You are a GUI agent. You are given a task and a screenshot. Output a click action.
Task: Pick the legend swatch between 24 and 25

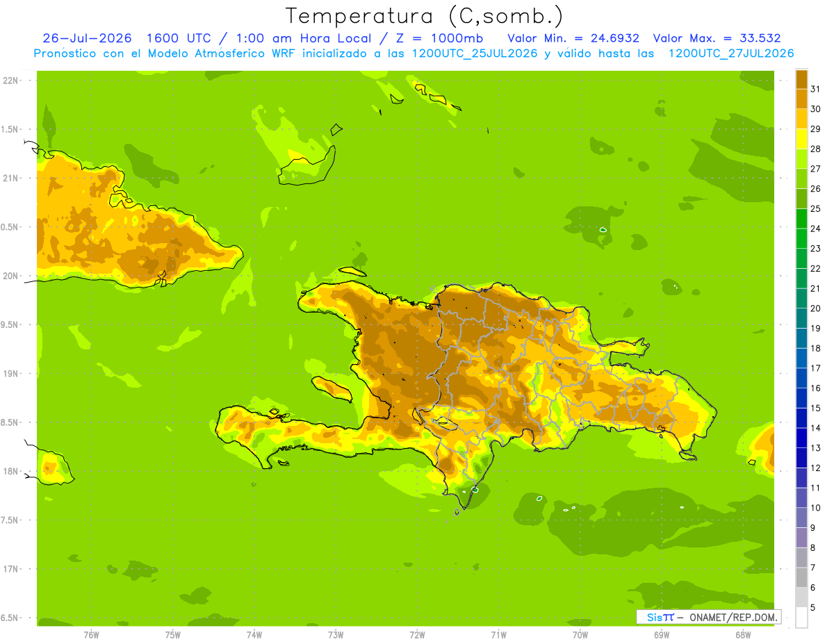801,218
